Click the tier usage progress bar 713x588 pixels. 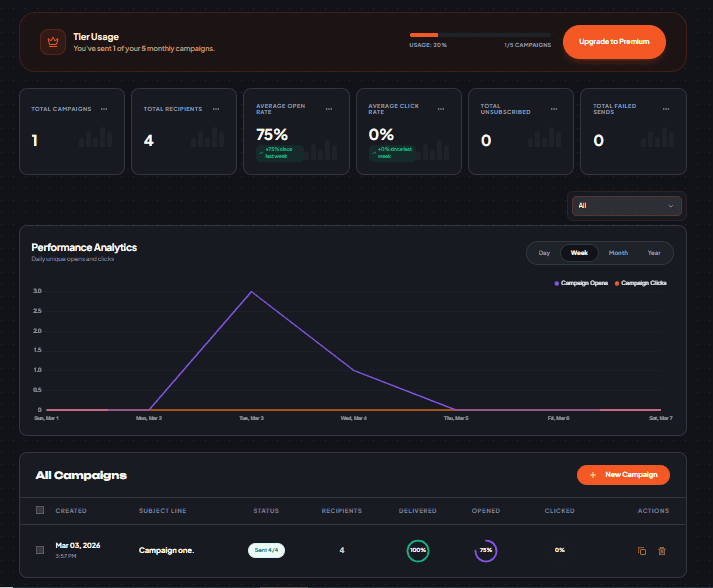point(480,35)
